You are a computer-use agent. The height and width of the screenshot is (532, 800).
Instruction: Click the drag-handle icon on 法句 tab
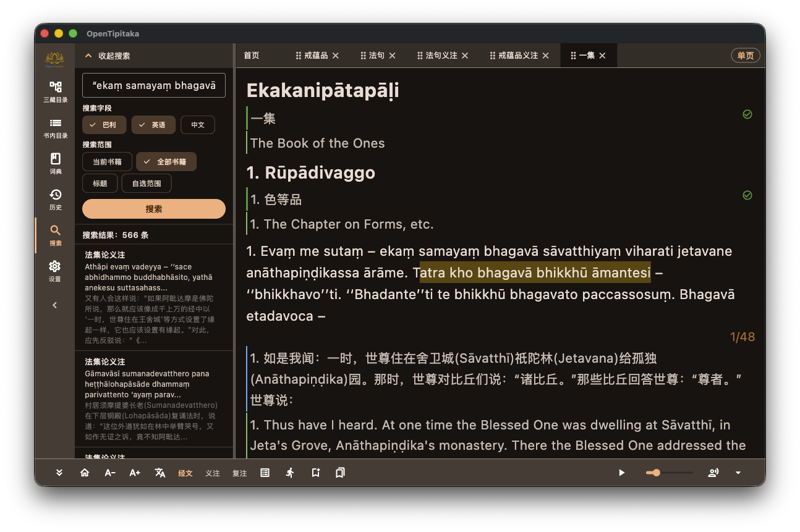tap(364, 56)
